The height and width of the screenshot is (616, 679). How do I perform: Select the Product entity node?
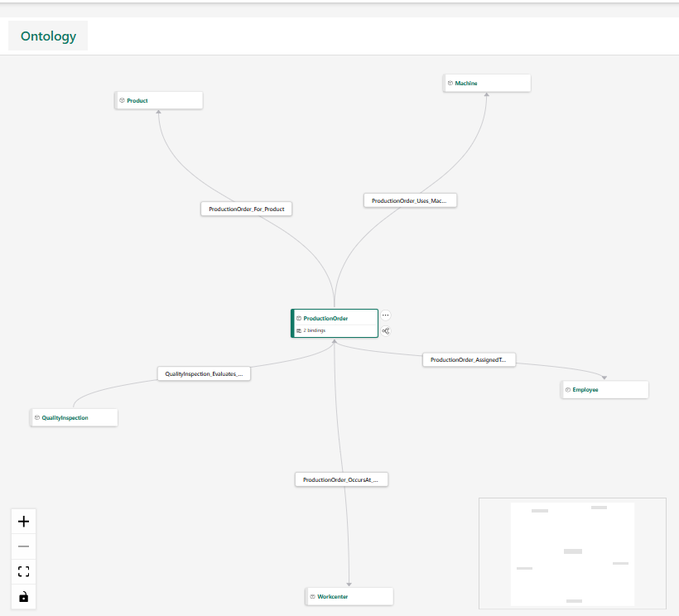pyautogui.click(x=159, y=100)
